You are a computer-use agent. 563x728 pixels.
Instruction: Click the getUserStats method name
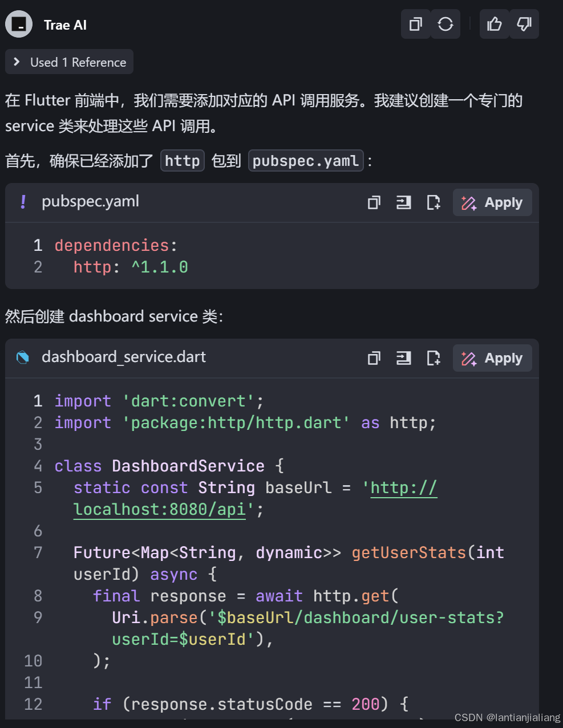(409, 552)
